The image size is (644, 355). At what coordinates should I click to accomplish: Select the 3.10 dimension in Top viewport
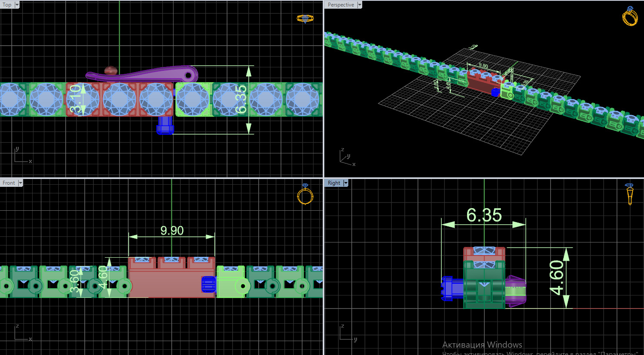(x=76, y=99)
